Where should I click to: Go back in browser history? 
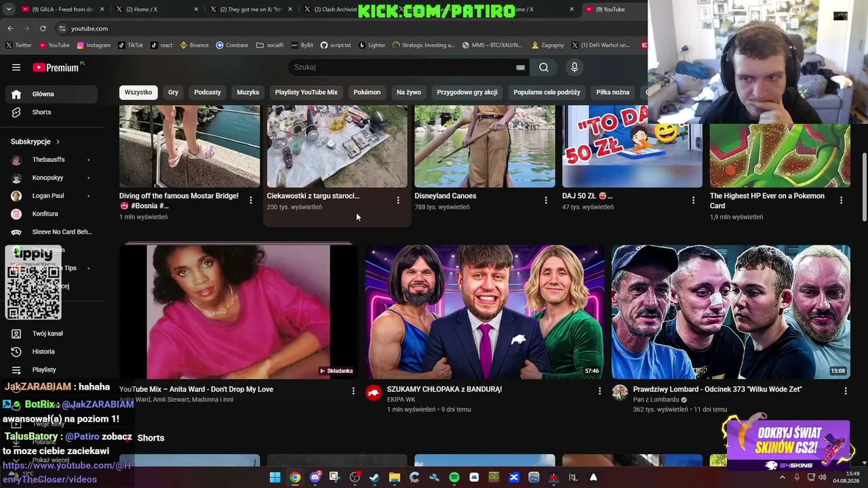pos(10,28)
